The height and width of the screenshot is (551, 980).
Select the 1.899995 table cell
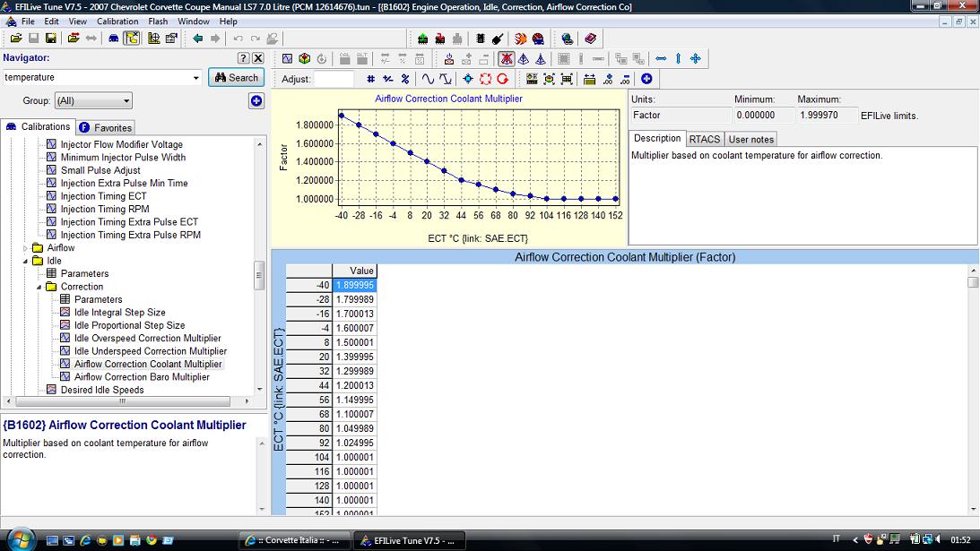tap(354, 285)
